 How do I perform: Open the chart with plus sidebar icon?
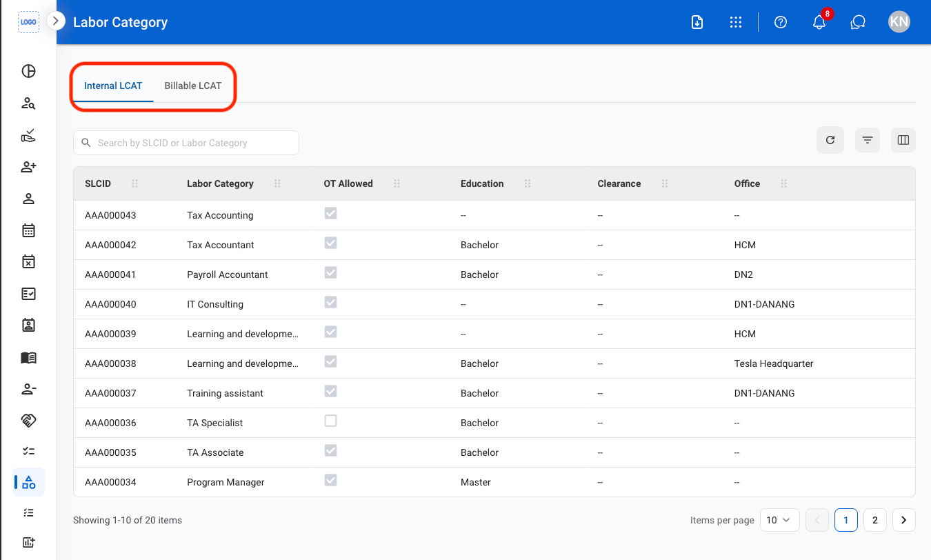pyautogui.click(x=28, y=543)
